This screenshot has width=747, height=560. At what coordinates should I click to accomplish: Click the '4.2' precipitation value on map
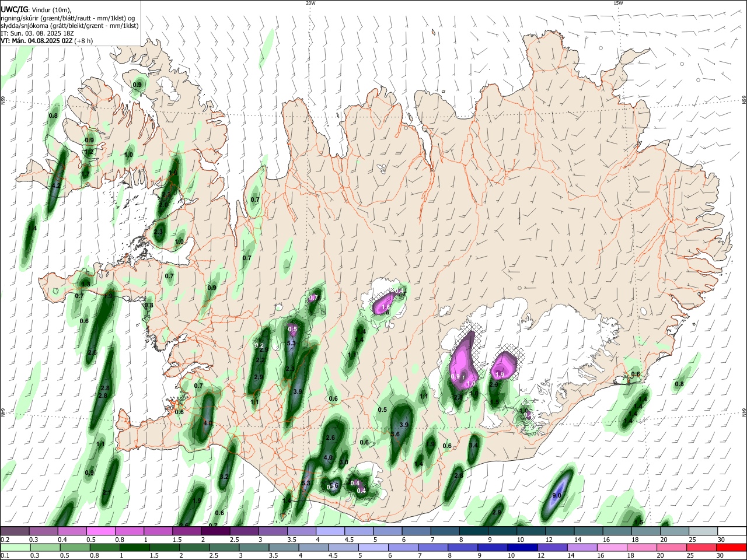(56, 186)
